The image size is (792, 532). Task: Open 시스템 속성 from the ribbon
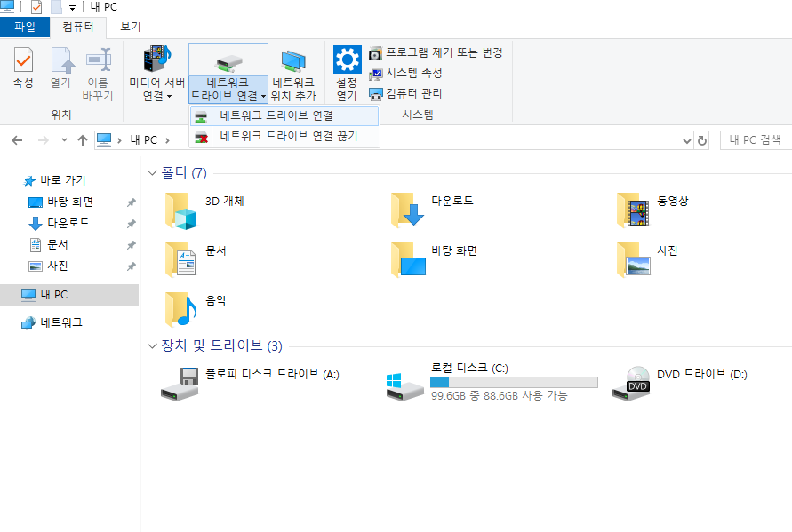click(405, 74)
